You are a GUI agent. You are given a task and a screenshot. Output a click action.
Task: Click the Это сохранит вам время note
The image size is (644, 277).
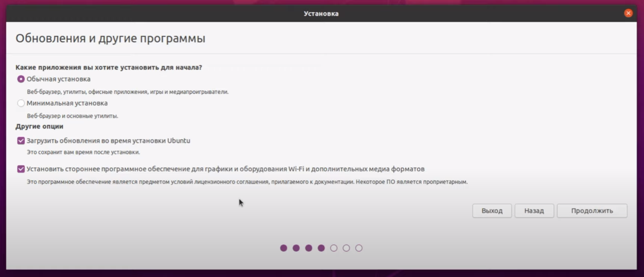point(83,152)
